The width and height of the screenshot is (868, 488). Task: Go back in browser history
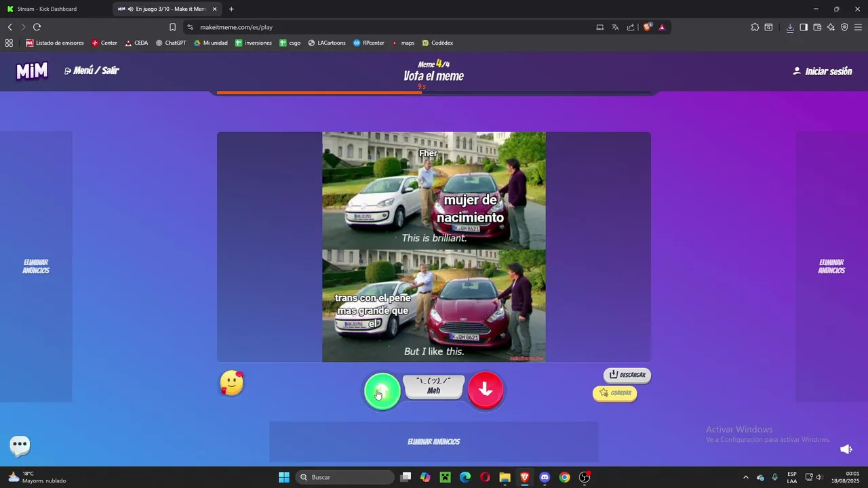click(x=9, y=27)
